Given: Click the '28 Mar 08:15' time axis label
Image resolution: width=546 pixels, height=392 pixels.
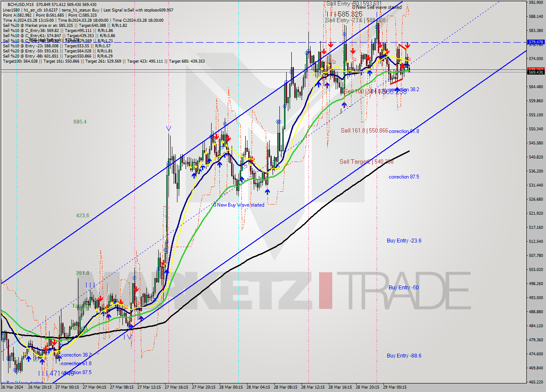Looking at the screenshot, I should coord(286,387).
